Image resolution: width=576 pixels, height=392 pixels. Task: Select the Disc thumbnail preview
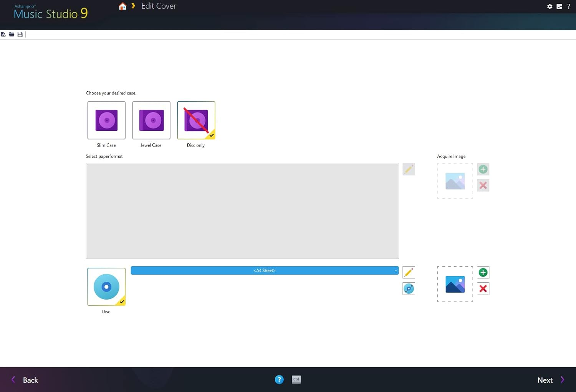pyautogui.click(x=106, y=287)
